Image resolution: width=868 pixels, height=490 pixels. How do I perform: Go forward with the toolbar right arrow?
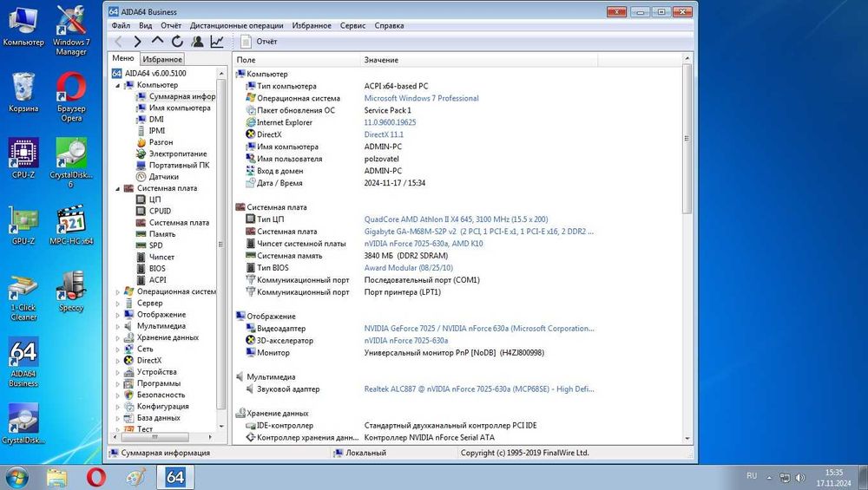pyautogui.click(x=138, y=42)
